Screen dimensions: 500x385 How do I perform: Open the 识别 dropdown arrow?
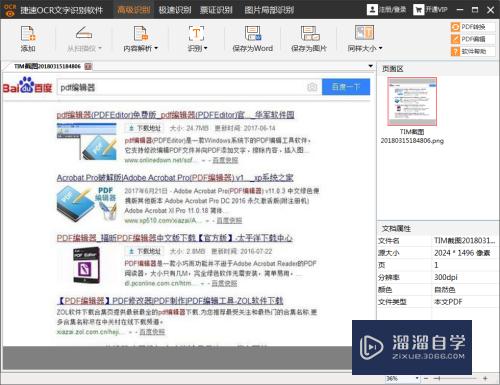pyautogui.click(x=205, y=48)
